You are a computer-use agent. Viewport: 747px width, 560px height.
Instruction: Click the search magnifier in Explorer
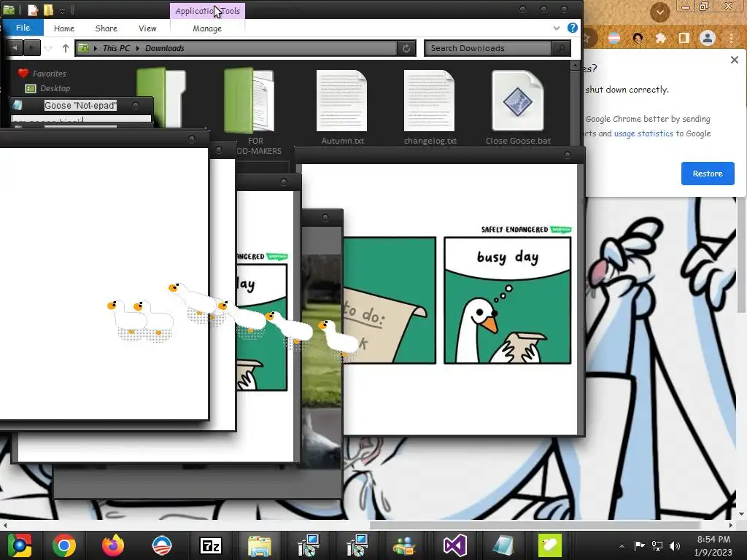pyautogui.click(x=561, y=48)
